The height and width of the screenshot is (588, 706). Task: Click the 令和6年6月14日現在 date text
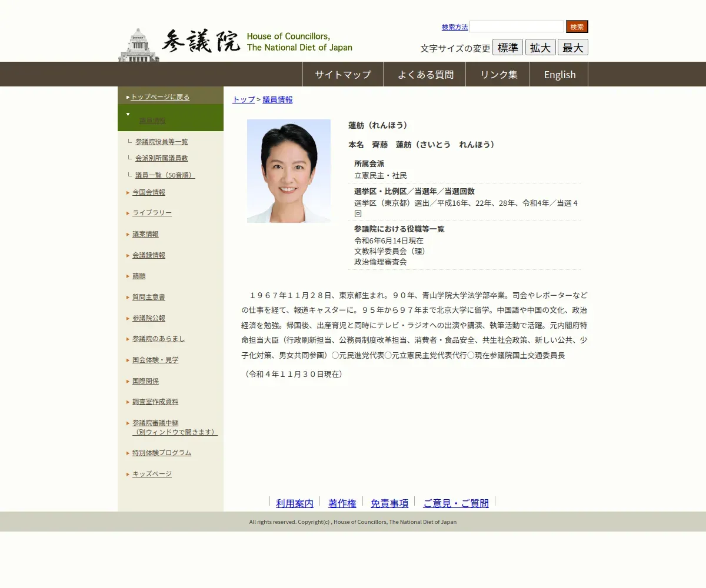389,240
